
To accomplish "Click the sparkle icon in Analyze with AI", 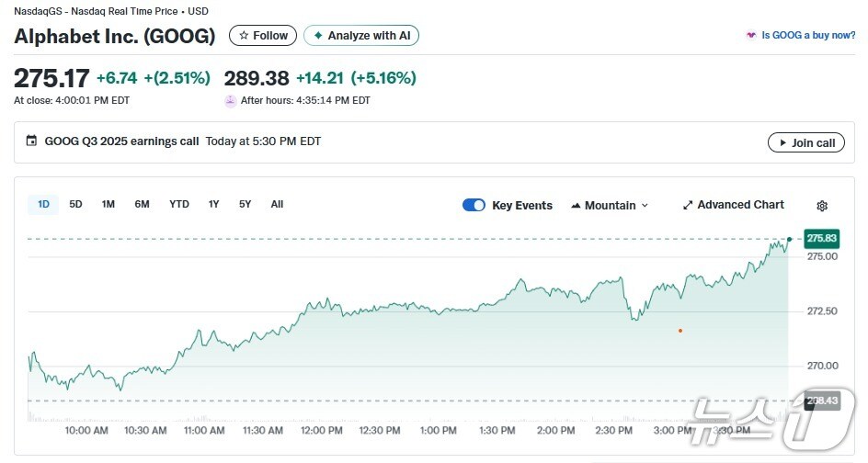I will (x=318, y=36).
